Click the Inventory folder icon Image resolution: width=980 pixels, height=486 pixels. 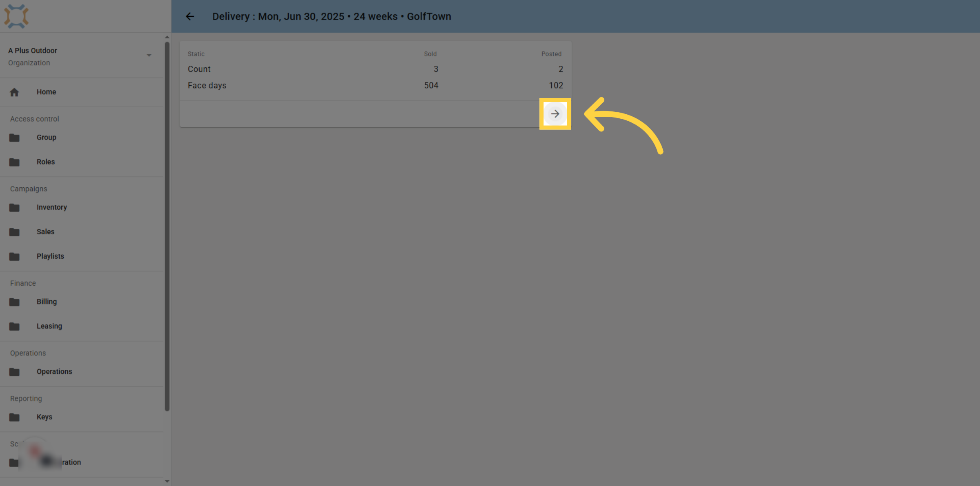coord(14,207)
